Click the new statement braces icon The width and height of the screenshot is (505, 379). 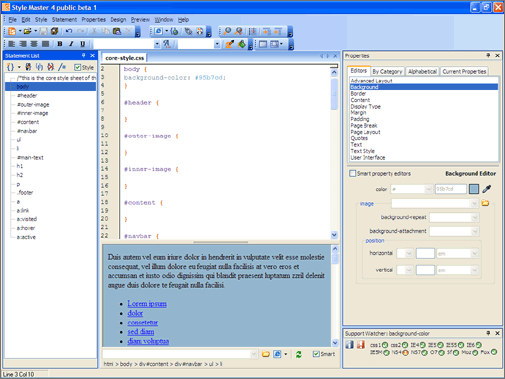click(10, 67)
